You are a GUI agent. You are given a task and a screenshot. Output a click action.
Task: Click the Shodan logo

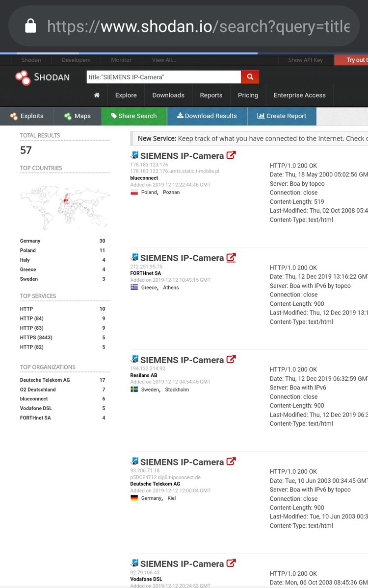(x=42, y=77)
